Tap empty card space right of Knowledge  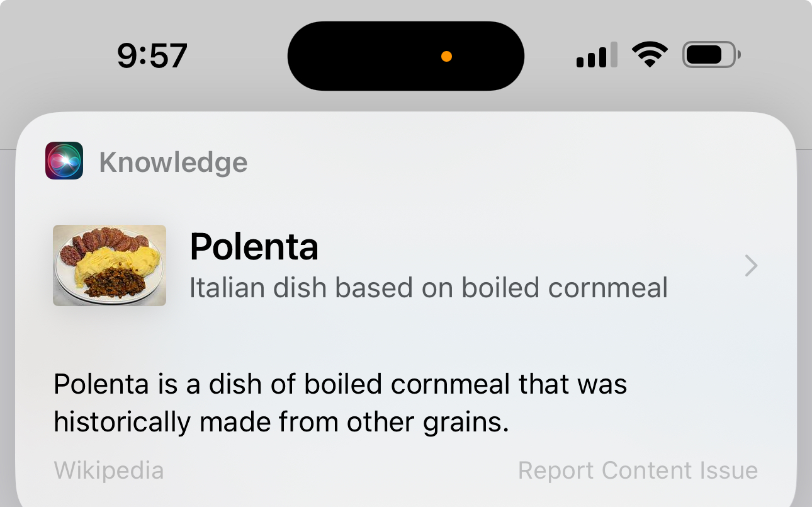(x=504, y=162)
